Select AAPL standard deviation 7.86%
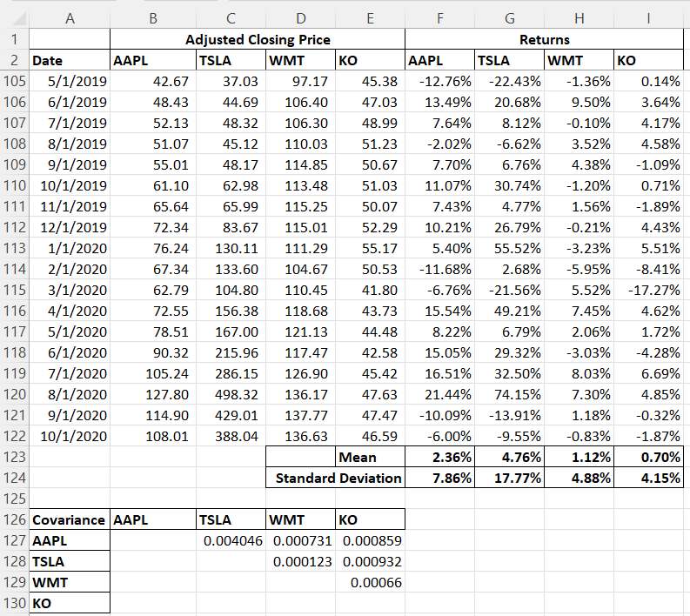This screenshot has height=616, width=690. tap(440, 478)
